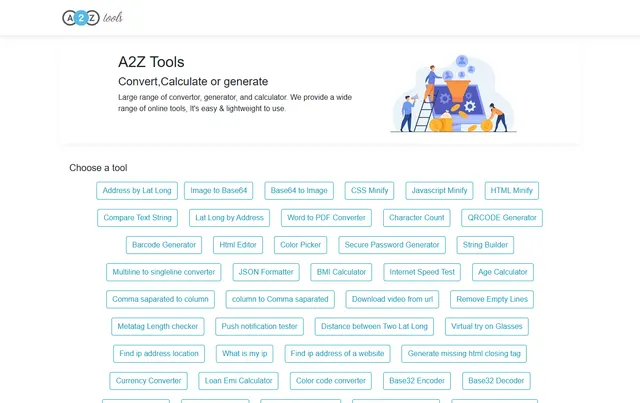
Task: Click the A2Z tools logo
Action: pyautogui.click(x=93, y=18)
